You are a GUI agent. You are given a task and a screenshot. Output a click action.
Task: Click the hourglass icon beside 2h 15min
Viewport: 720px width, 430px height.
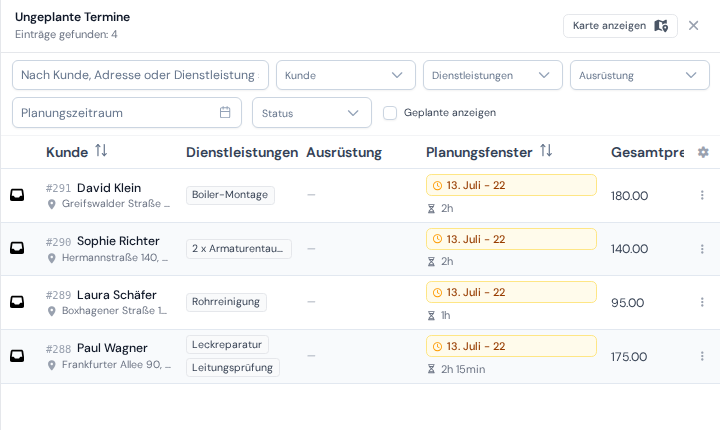click(x=431, y=369)
